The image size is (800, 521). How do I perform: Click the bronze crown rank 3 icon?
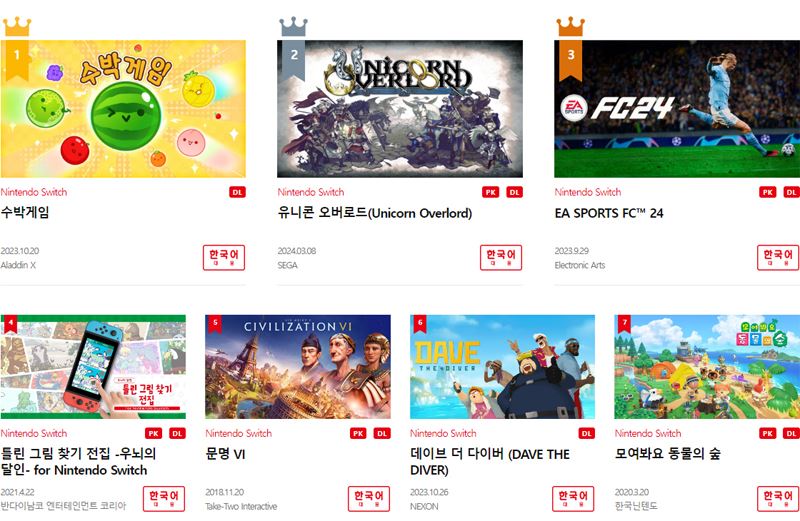[x=570, y=27]
